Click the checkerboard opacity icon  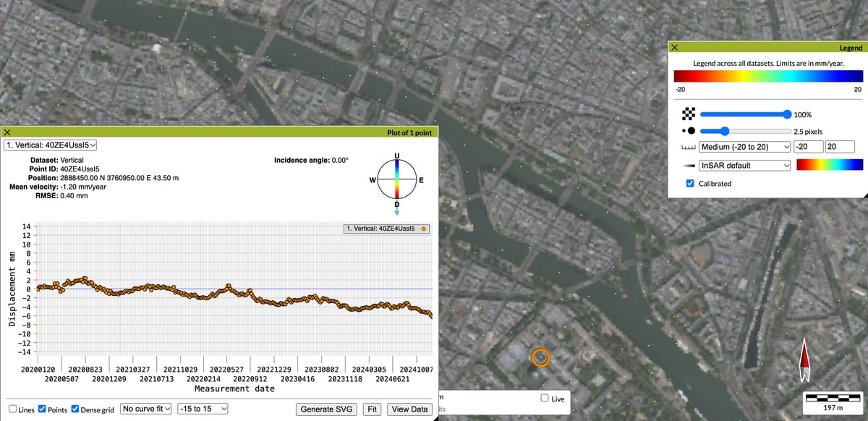[x=689, y=114]
